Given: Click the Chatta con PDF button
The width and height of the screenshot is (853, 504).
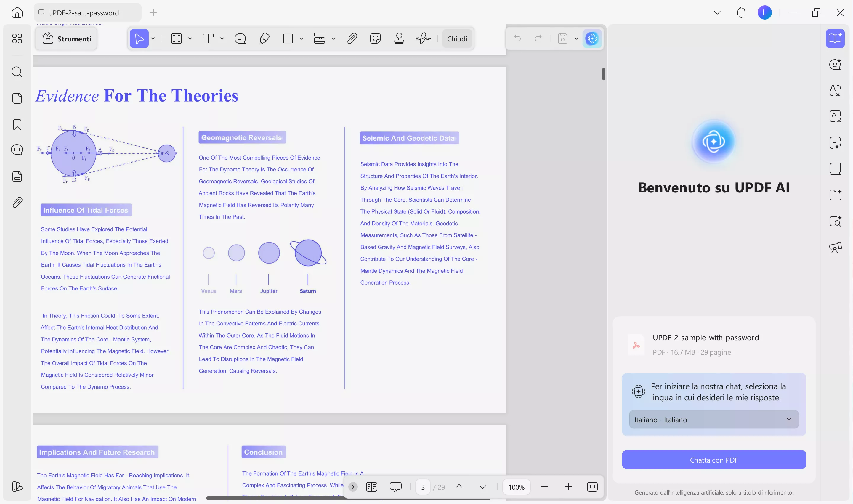Looking at the screenshot, I should coord(713,460).
